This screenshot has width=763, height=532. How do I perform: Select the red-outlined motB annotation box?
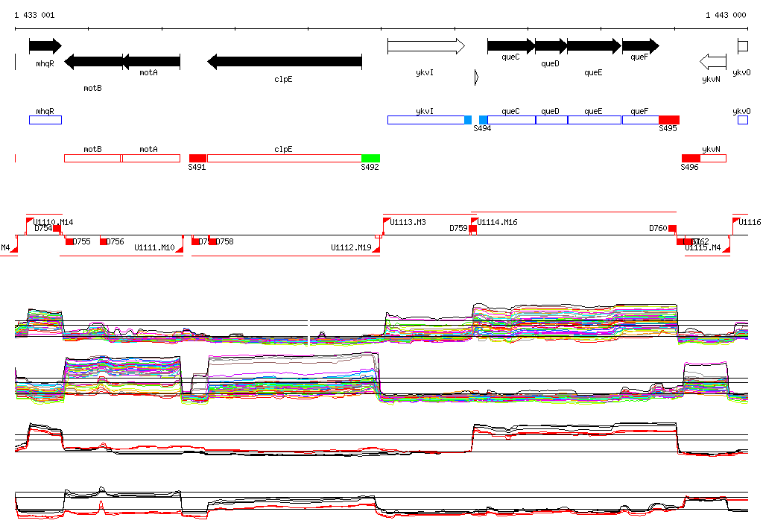click(92, 158)
